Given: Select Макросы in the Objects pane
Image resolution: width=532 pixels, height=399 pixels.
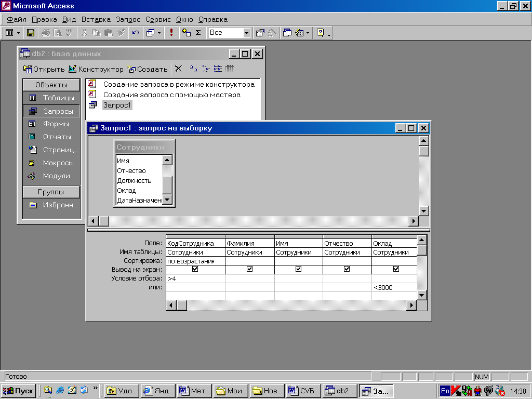Looking at the screenshot, I should [51, 163].
